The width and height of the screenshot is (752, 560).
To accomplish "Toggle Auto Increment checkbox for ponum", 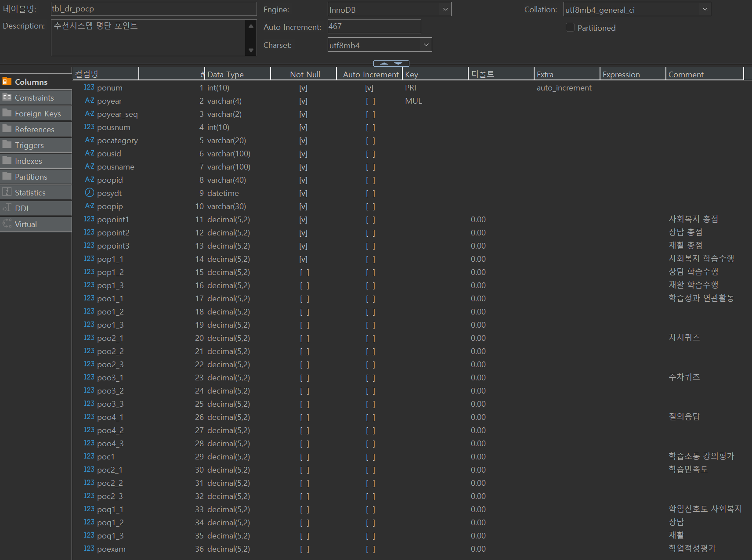I will tap(369, 88).
